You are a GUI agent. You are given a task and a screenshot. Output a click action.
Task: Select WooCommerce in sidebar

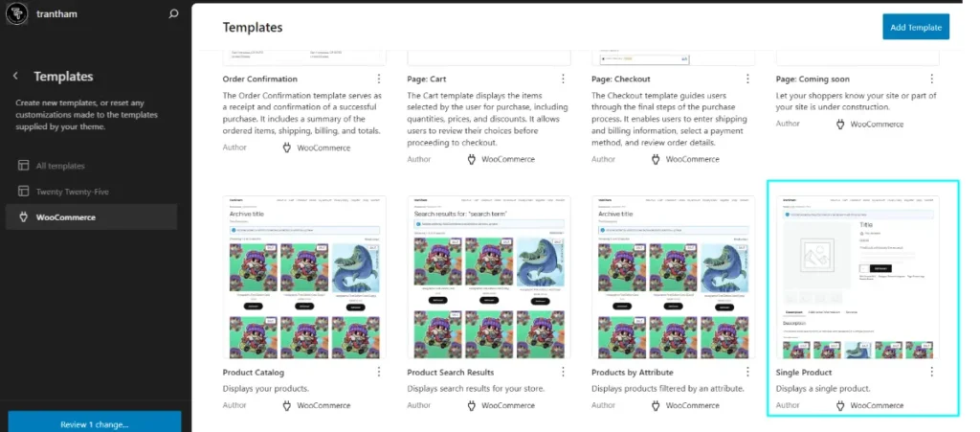pyautogui.click(x=92, y=216)
